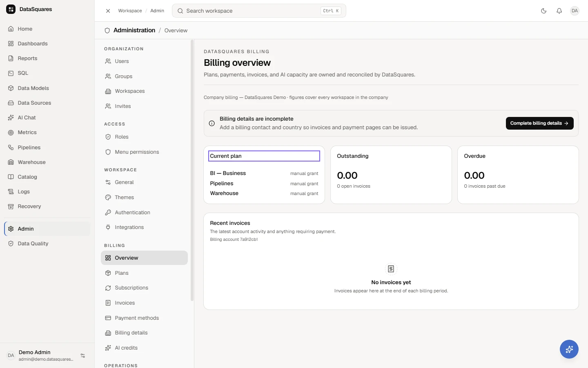Click the 'Ctrl K' shortcut badge
This screenshot has width=588, height=368.
pos(331,11)
